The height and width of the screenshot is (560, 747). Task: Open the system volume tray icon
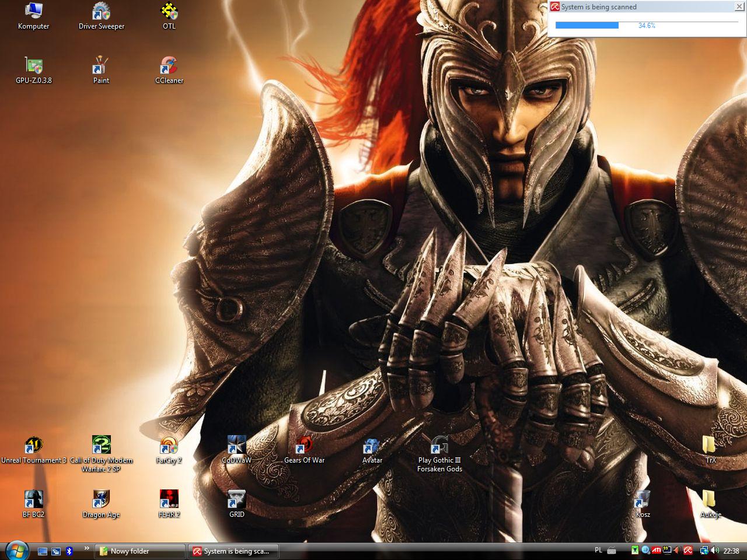715,550
